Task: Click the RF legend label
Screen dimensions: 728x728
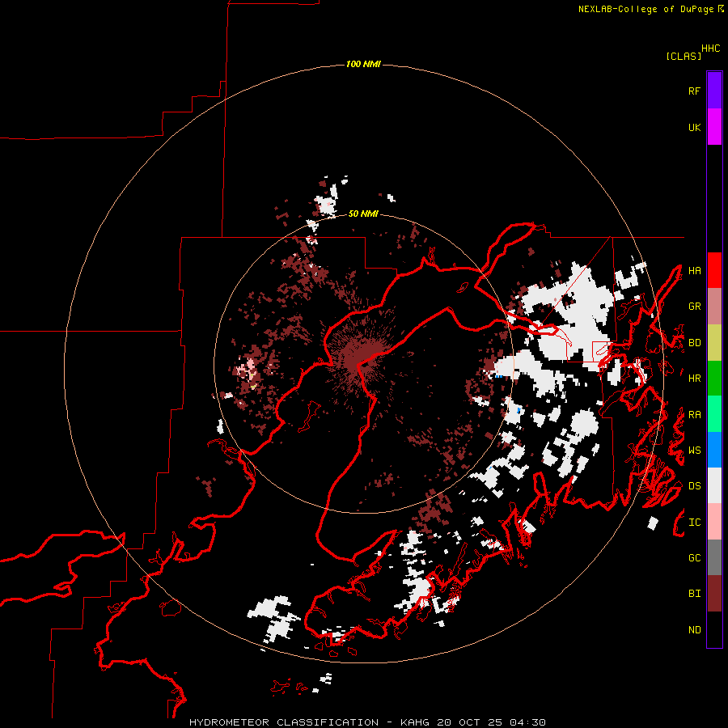Action: click(694, 91)
